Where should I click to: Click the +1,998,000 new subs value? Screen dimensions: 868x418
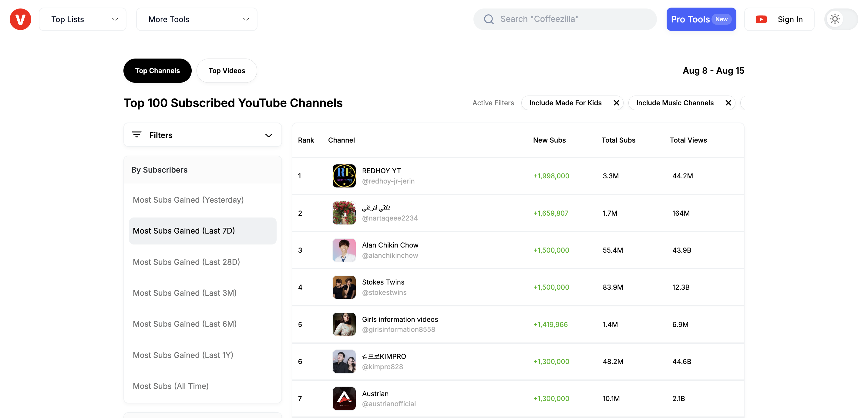(x=551, y=176)
